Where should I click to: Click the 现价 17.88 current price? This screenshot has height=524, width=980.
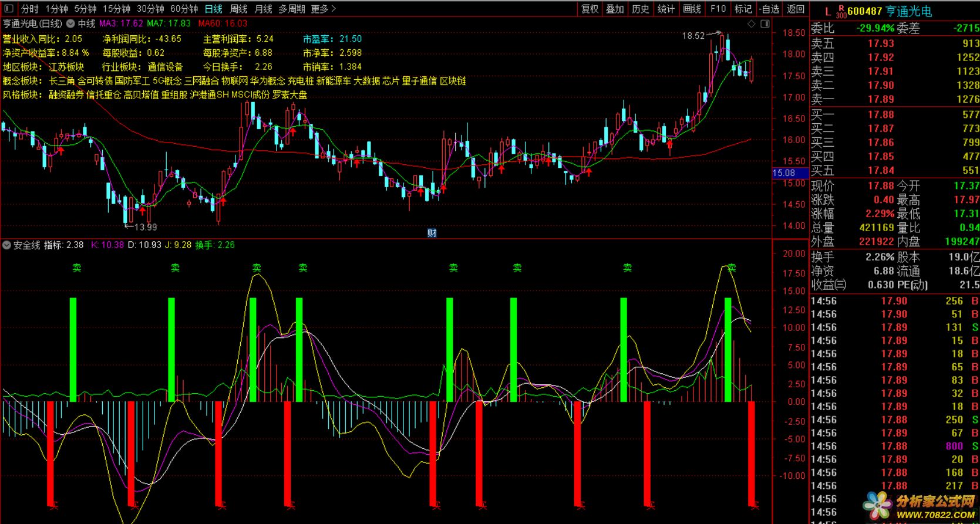click(881, 185)
